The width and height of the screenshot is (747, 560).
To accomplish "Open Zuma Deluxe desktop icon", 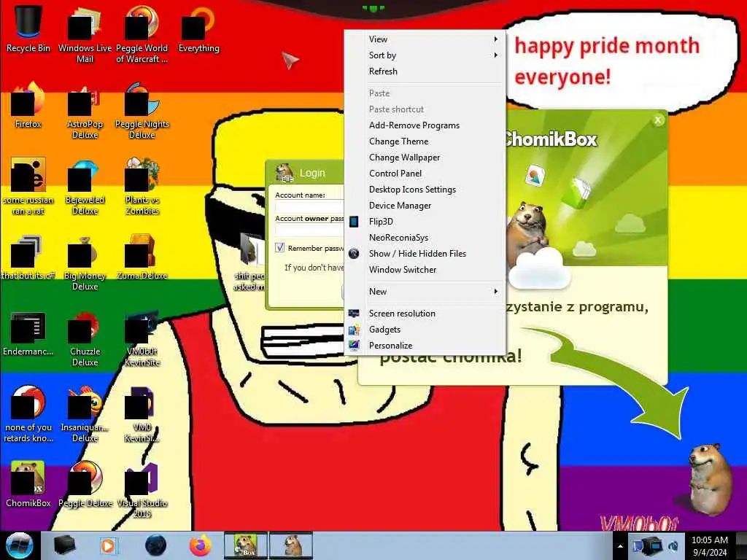I will click(x=142, y=257).
